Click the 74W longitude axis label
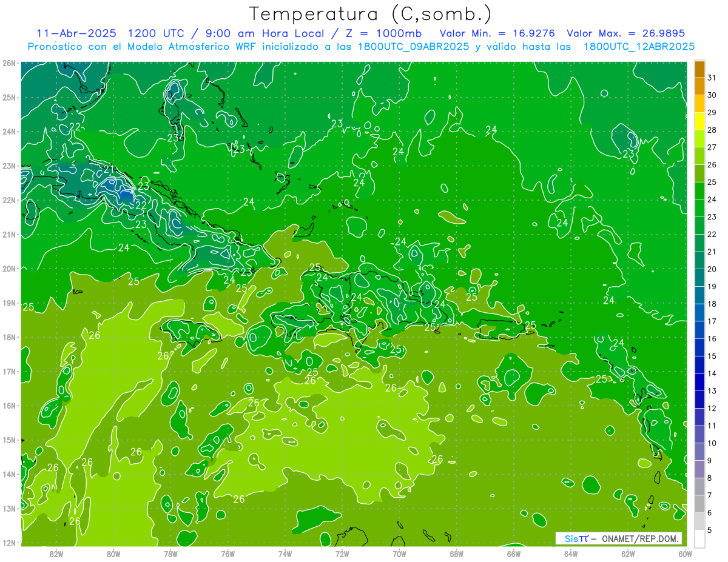 click(x=285, y=554)
